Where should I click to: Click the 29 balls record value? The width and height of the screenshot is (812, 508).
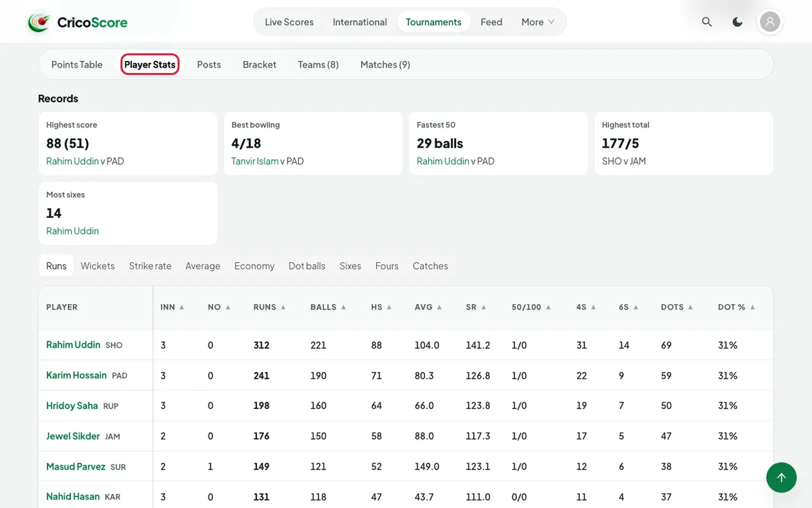[440, 143]
